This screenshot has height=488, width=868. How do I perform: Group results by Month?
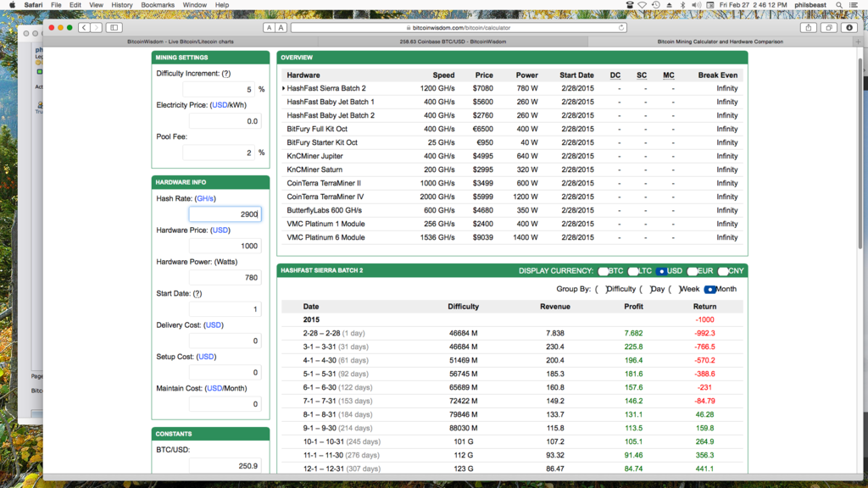click(709, 289)
